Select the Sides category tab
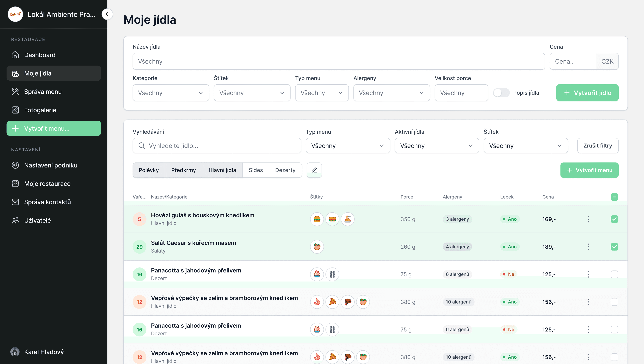Viewport: 644px width, 364px height. (x=255, y=170)
